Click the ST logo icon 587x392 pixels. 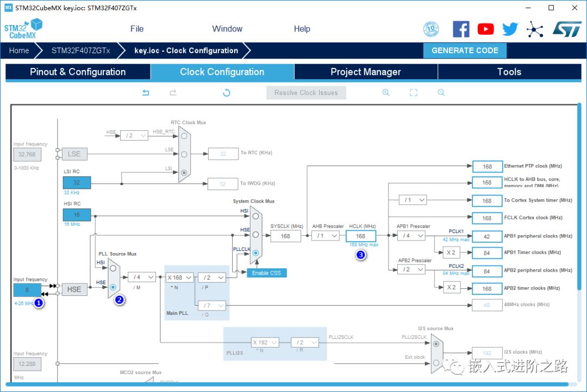coord(567,29)
